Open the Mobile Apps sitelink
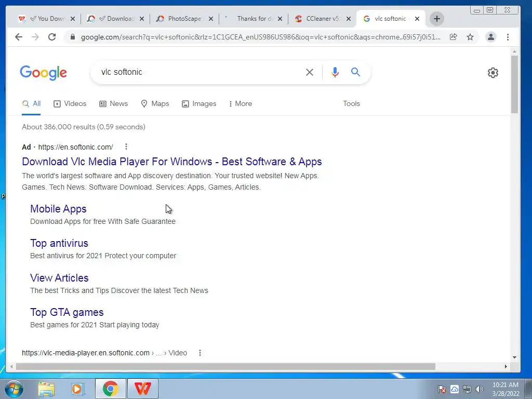 (x=58, y=209)
